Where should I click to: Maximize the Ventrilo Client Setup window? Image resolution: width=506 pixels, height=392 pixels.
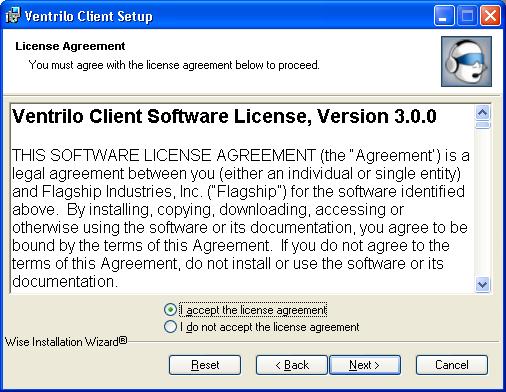click(x=467, y=15)
